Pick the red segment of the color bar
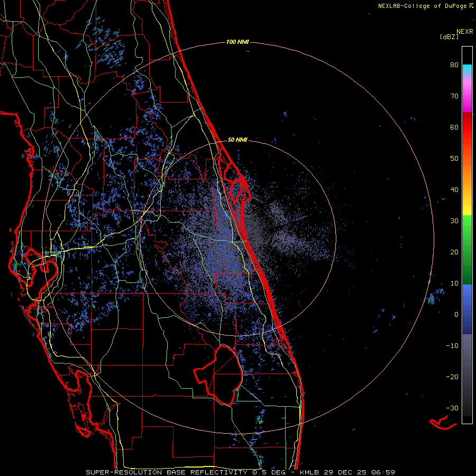476x476 pixels. [467, 127]
